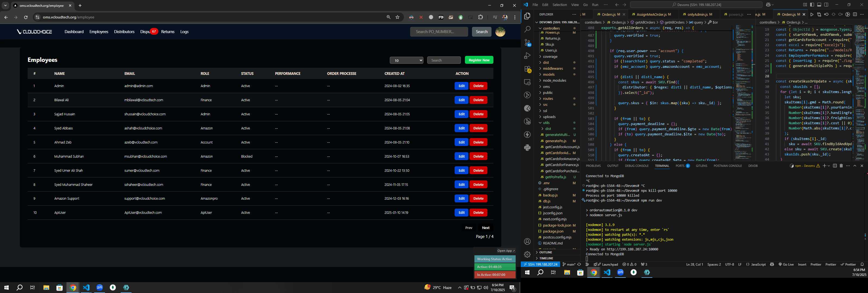Screen dimensions: 868x293
Task: Expand the middlewares folder in Explorer
Action: (553, 68)
